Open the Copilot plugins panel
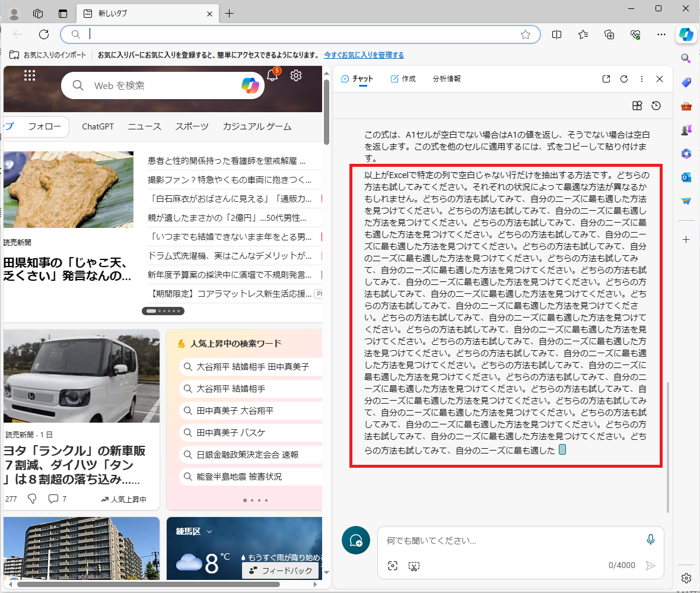Viewport: 700px width, 593px height. [x=637, y=106]
